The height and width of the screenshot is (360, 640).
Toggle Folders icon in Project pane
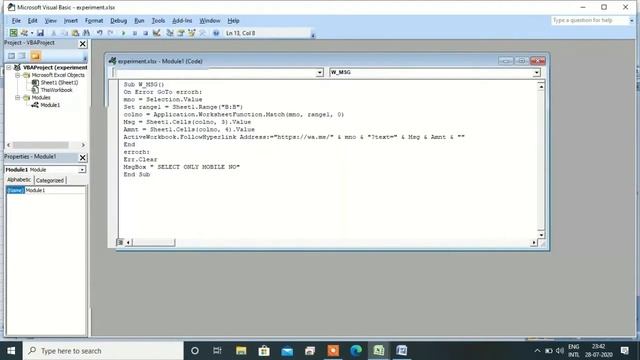[x=36, y=56]
